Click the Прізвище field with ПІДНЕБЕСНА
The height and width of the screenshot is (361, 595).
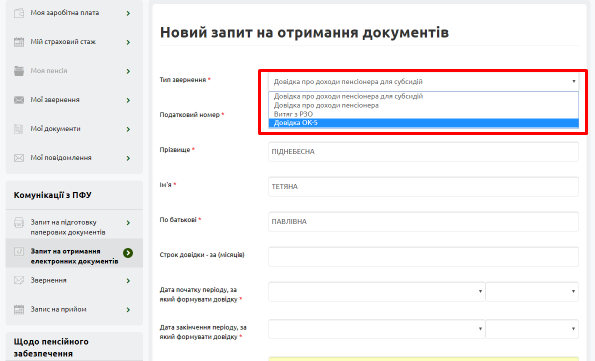(x=423, y=151)
